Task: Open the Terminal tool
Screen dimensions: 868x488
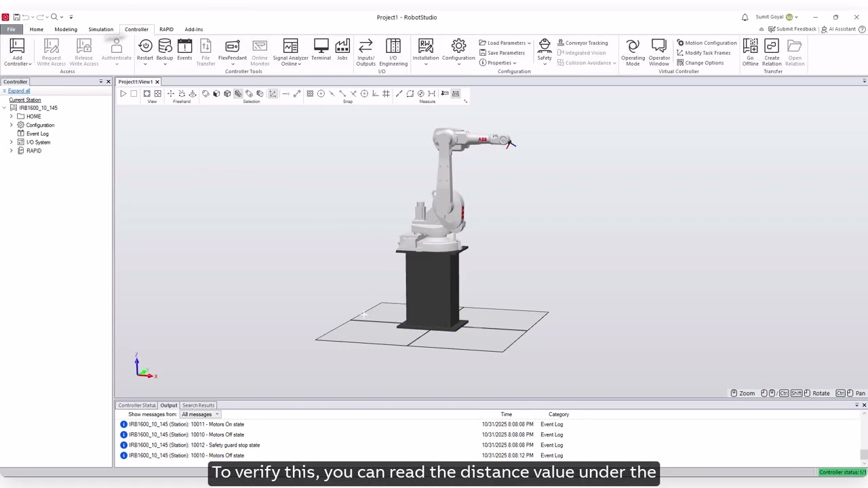Action: click(x=321, y=50)
